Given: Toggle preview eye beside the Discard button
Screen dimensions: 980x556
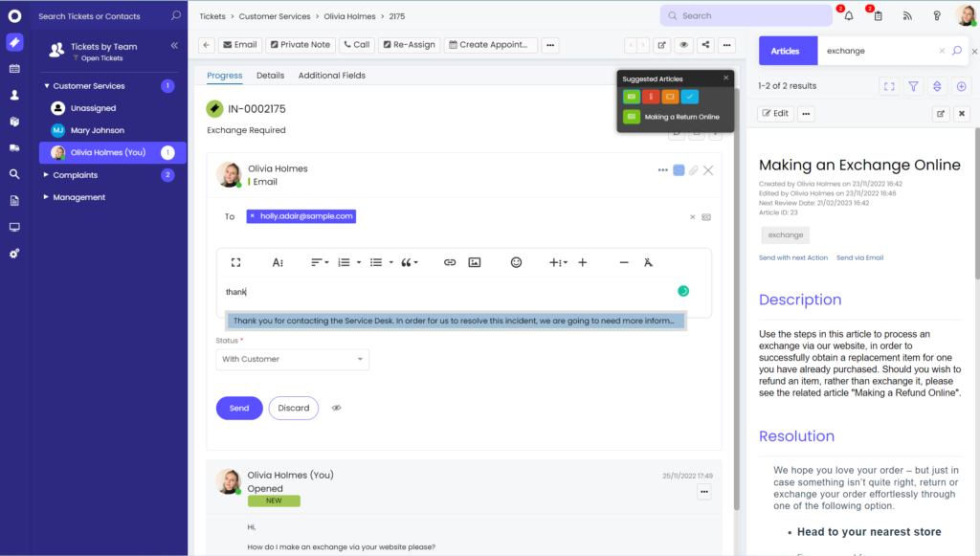Looking at the screenshot, I should tap(336, 408).
